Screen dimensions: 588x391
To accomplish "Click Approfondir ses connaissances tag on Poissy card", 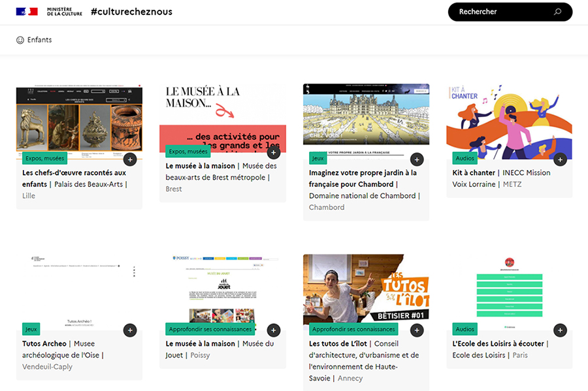I will [210, 329].
